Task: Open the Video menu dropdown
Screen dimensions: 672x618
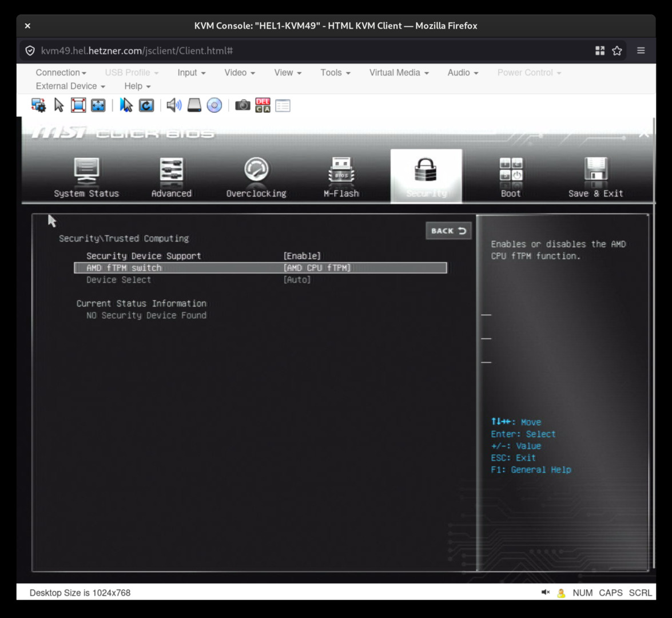Action: tap(238, 73)
